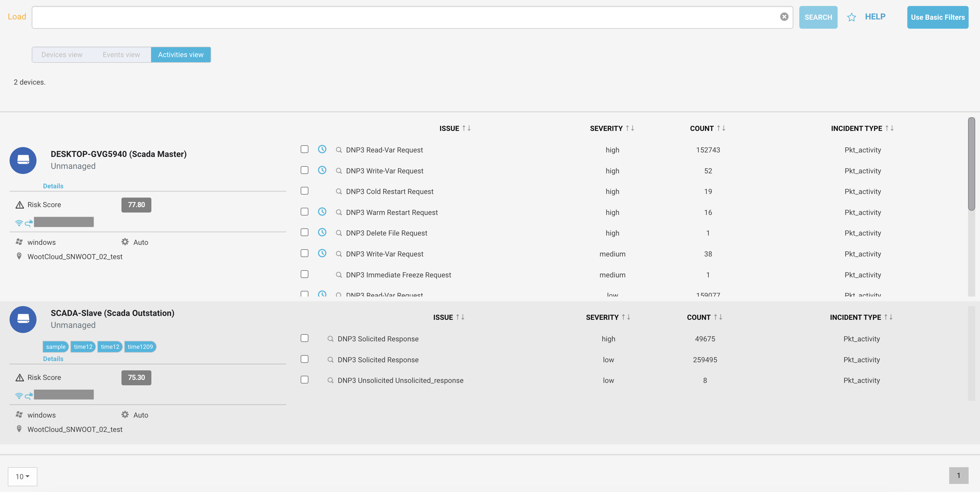Sort first table by SEVERITY arrows
The image size is (980, 492).
[x=630, y=128]
